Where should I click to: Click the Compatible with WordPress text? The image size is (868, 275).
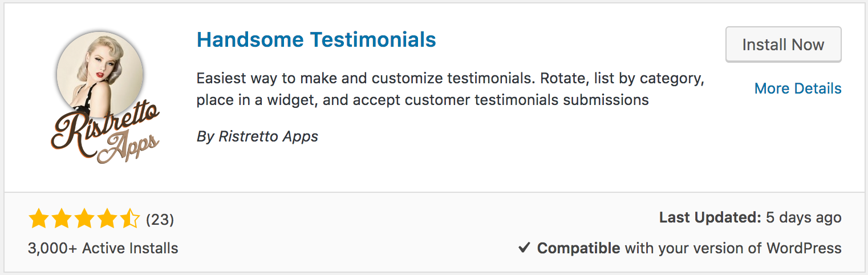point(689,249)
